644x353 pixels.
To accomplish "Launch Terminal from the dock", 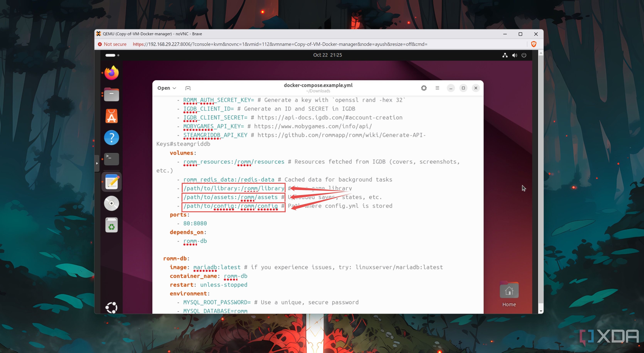I will [111, 159].
